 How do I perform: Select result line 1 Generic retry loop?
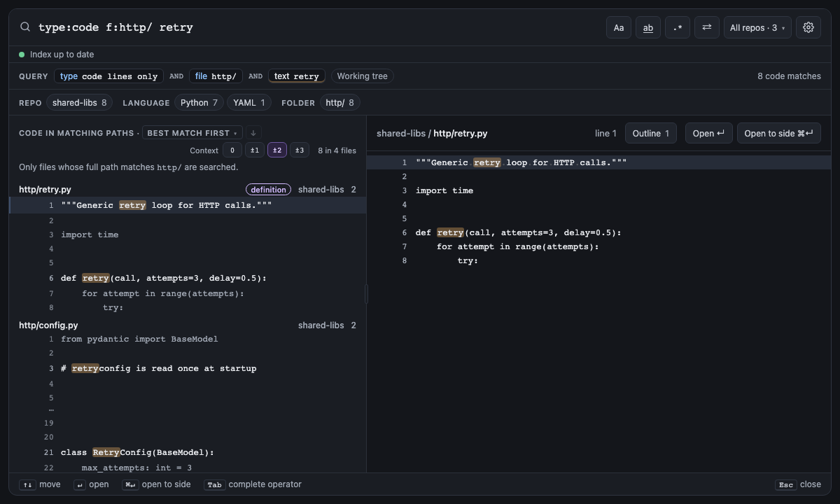188,205
